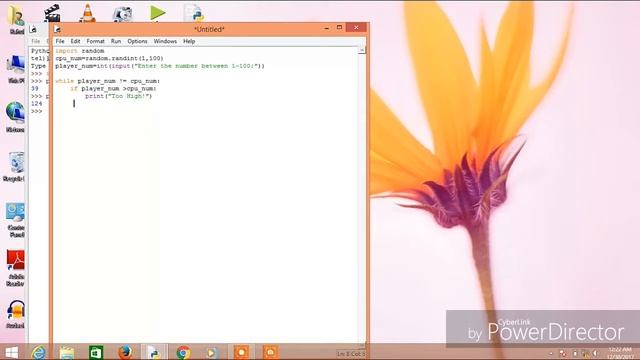
Task: Open the Windows menu
Action: (x=165, y=41)
